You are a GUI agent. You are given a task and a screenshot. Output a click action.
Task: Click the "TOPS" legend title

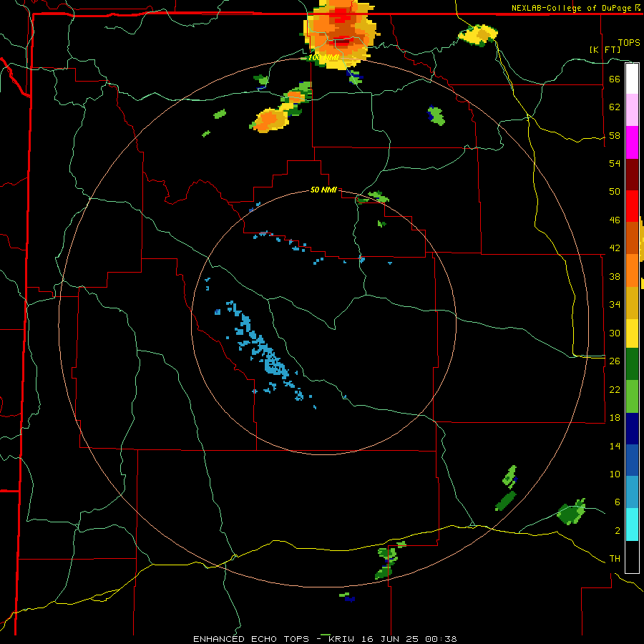(629, 43)
